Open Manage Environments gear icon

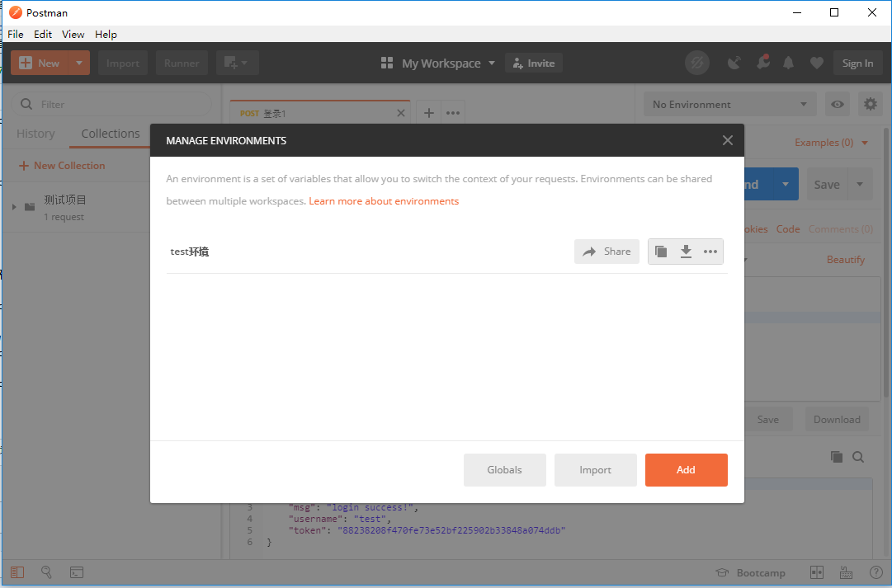(x=870, y=104)
